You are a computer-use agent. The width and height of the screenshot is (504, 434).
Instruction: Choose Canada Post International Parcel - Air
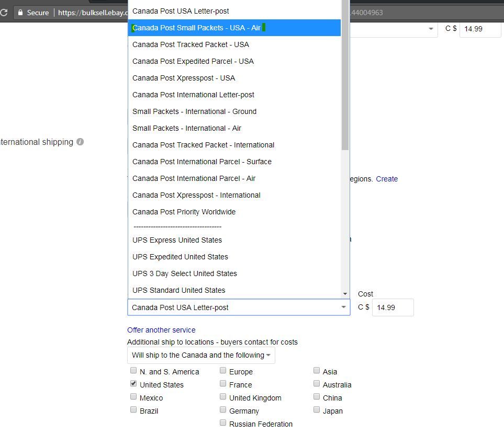point(234,178)
